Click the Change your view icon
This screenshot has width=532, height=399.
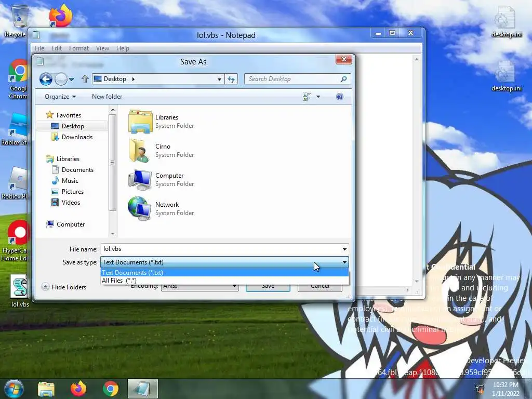click(x=307, y=97)
